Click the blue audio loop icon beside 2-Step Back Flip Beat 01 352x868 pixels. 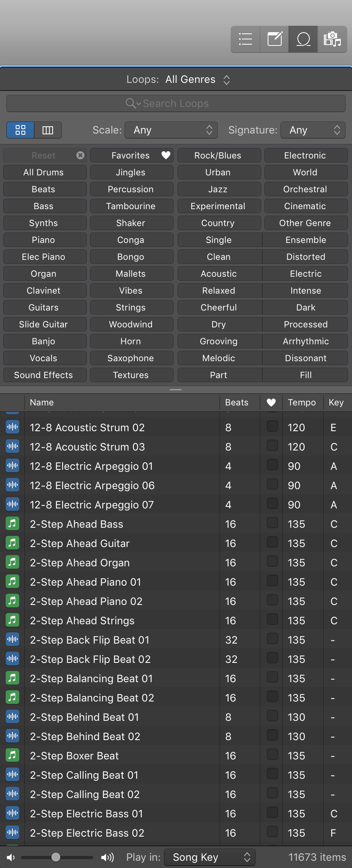(x=12, y=639)
